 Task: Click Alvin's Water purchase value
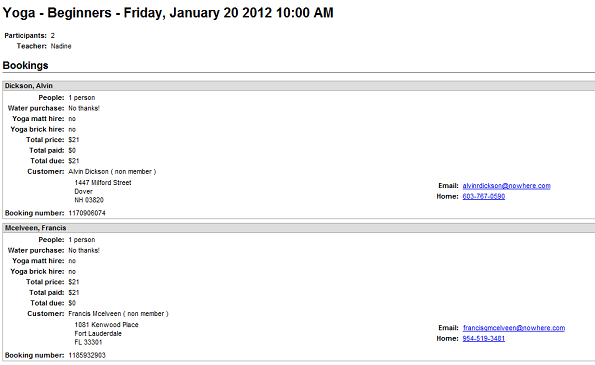[84, 108]
